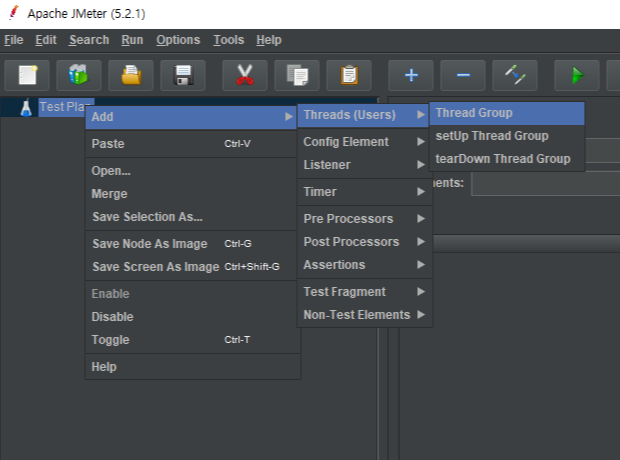Click the Save floppy disk icon

183,75
